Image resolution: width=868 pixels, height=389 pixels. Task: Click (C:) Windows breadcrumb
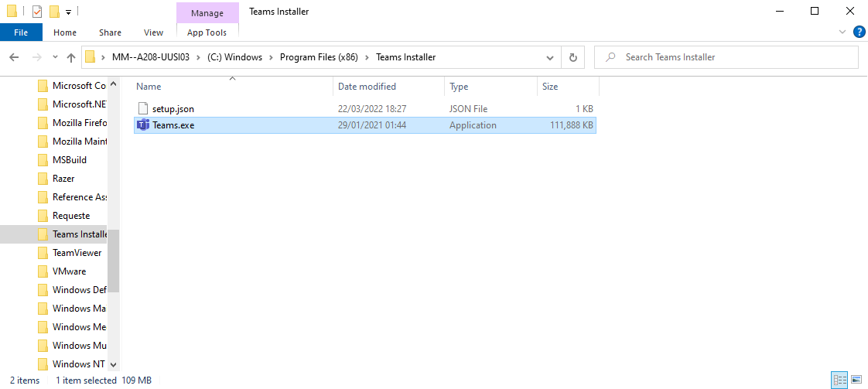coord(234,57)
